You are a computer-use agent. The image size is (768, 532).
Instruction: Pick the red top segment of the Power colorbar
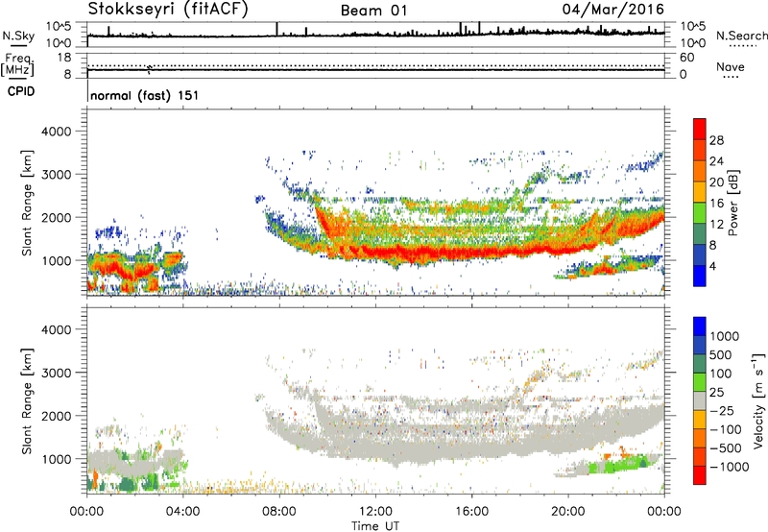(x=700, y=130)
